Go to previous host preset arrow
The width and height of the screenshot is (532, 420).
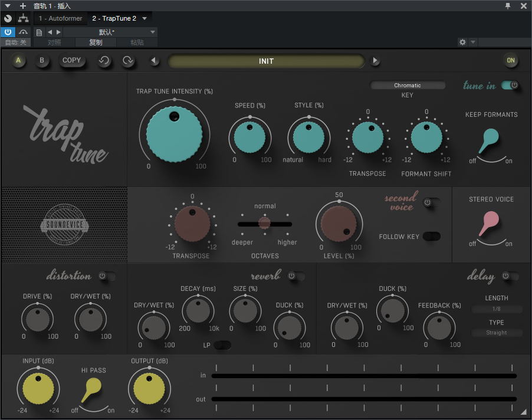click(50, 32)
